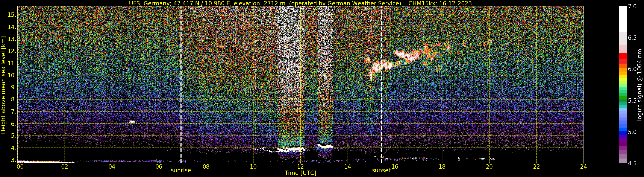Click the time axis tick label '14'

point(347,166)
